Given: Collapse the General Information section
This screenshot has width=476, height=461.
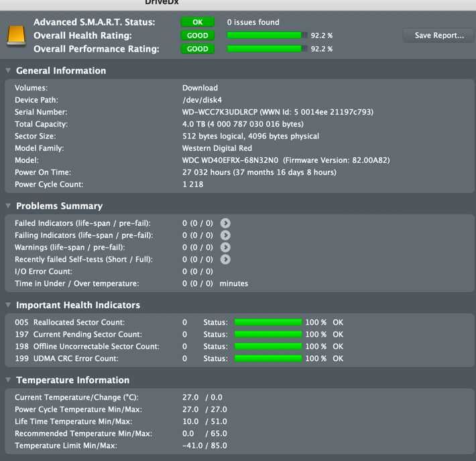Looking at the screenshot, I should [8, 70].
